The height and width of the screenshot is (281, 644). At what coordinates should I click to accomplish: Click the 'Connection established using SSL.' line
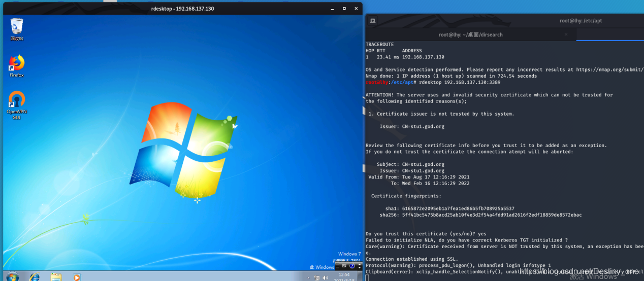pyautogui.click(x=412, y=259)
